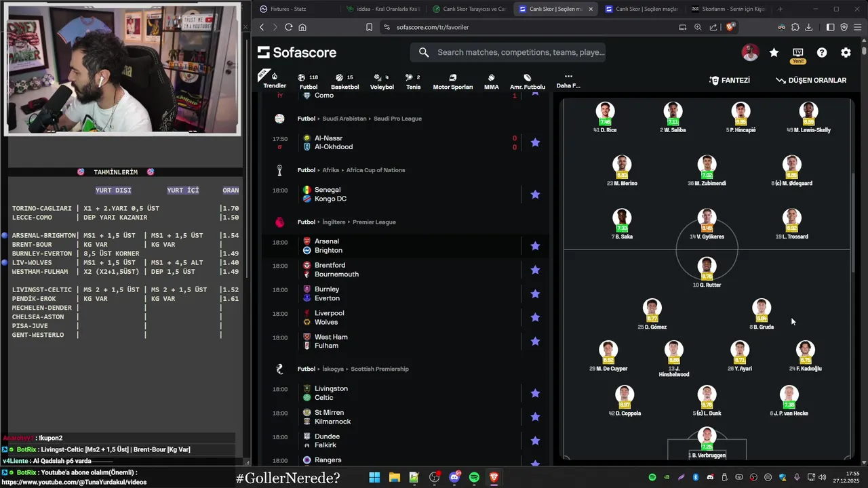Reload the Sofascore page
868x488 pixels.
pos(288,27)
